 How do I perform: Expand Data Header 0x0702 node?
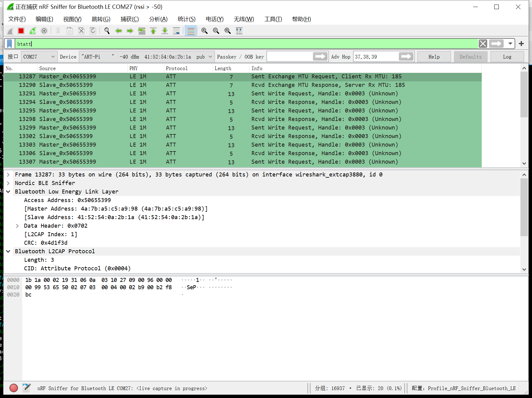(17, 226)
